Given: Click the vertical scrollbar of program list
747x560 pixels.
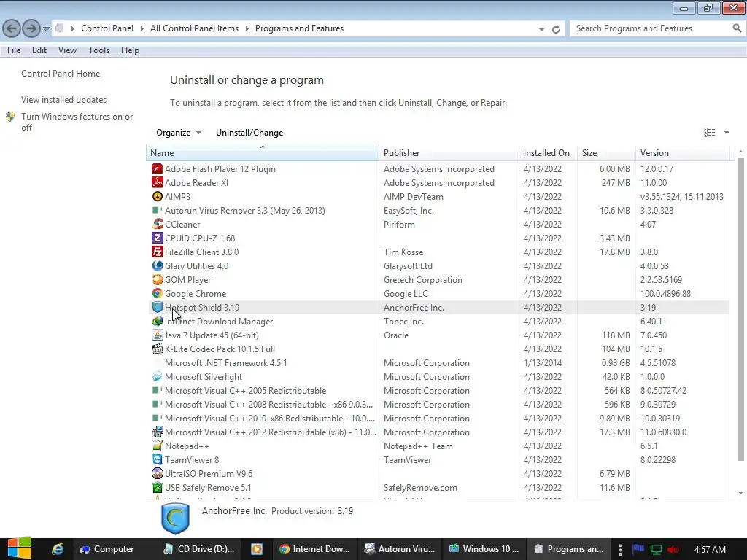Looking at the screenshot, I should point(740,308).
